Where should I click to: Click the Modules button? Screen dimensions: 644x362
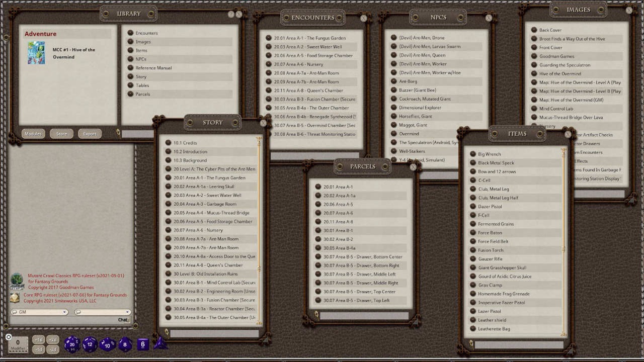click(x=33, y=134)
